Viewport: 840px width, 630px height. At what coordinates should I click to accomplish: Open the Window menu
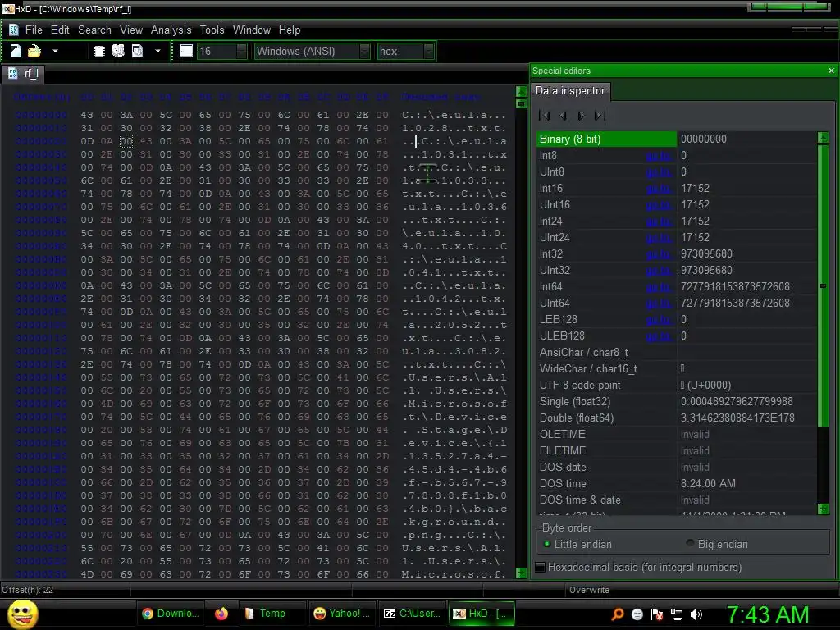(x=252, y=30)
